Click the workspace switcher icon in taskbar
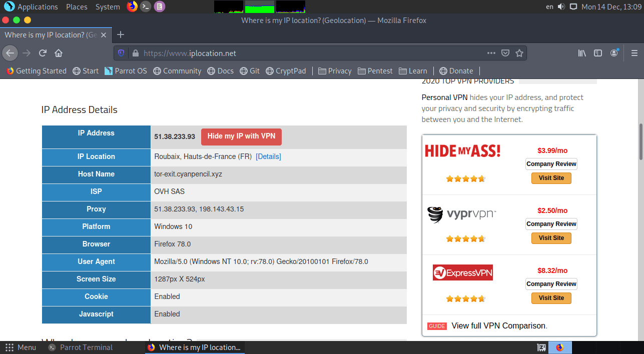 coord(541,347)
